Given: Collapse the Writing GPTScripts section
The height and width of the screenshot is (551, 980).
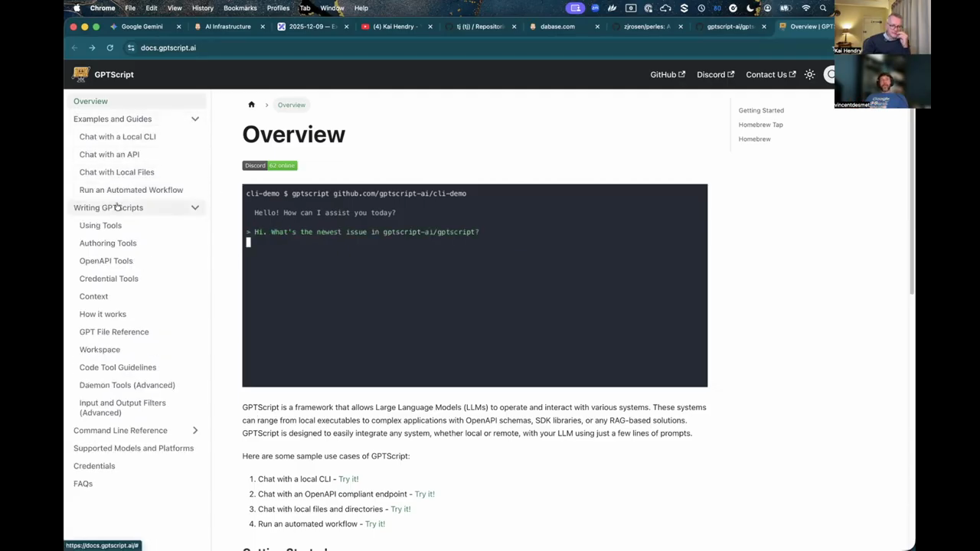Looking at the screenshot, I should (x=194, y=207).
